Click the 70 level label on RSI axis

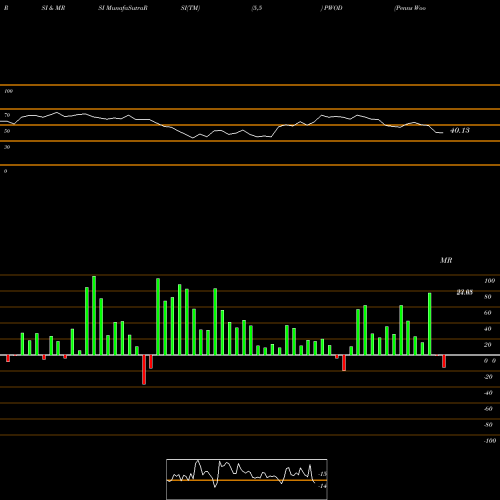pos(7,115)
